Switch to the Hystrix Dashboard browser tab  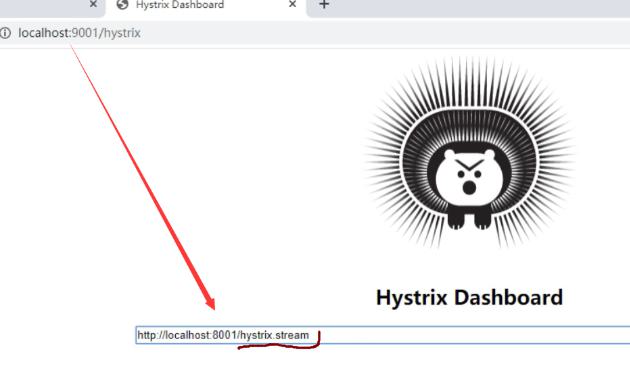206,6
